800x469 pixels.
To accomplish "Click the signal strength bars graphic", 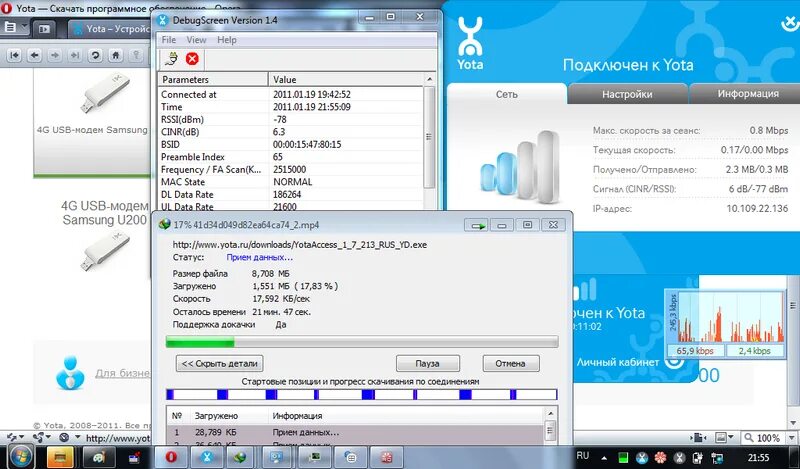I will click(520, 166).
